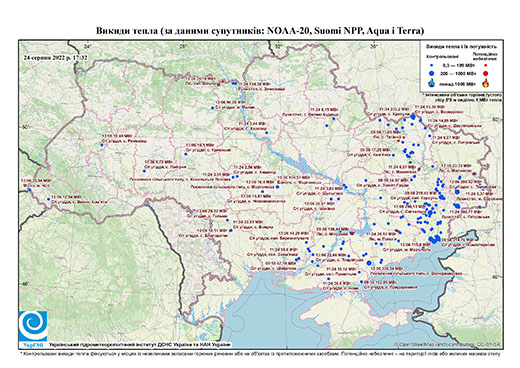
Task: Click the 0,3 — 199 МВт legend label
Action: point(459,65)
